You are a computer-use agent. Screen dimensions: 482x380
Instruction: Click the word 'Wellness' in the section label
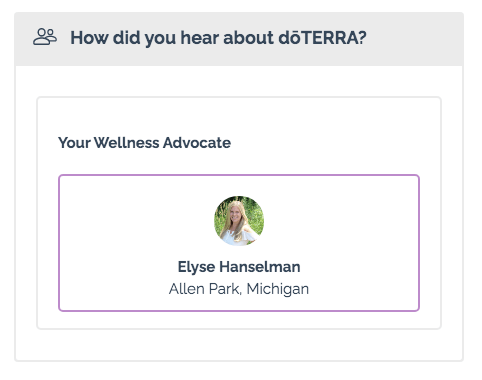[127, 143]
